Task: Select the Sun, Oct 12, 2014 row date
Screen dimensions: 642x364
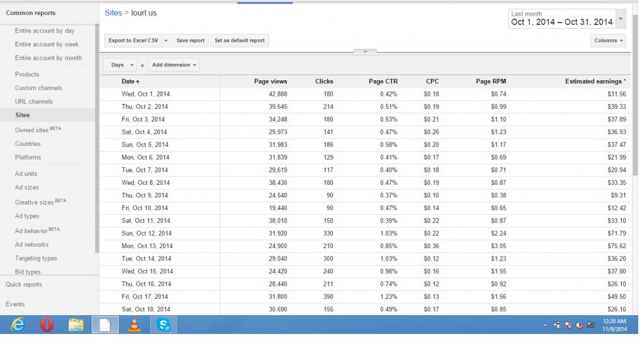Action: [x=146, y=234]
